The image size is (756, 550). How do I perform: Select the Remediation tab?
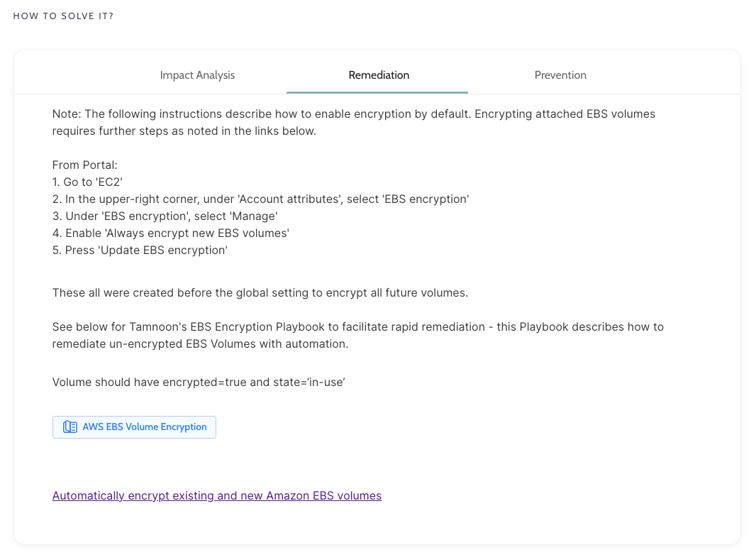tap(379, 75)
